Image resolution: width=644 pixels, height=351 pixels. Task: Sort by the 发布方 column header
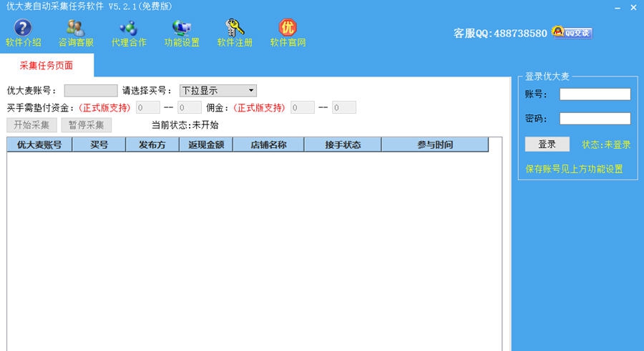coord(152,144)
